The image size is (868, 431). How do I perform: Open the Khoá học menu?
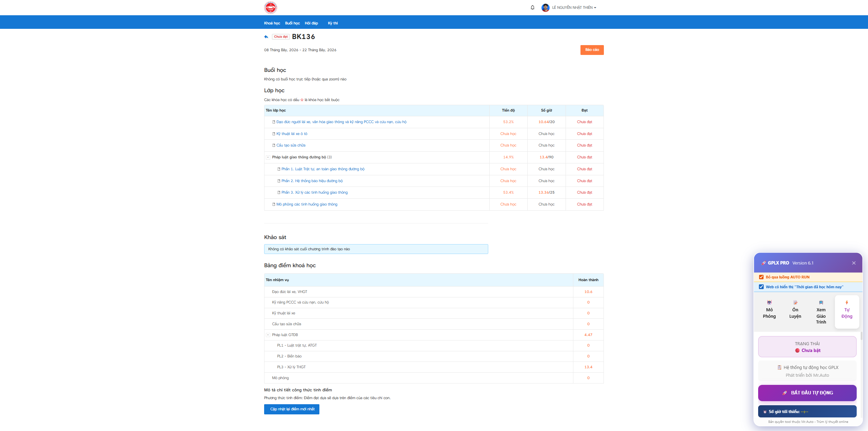(x=272, y=23)
